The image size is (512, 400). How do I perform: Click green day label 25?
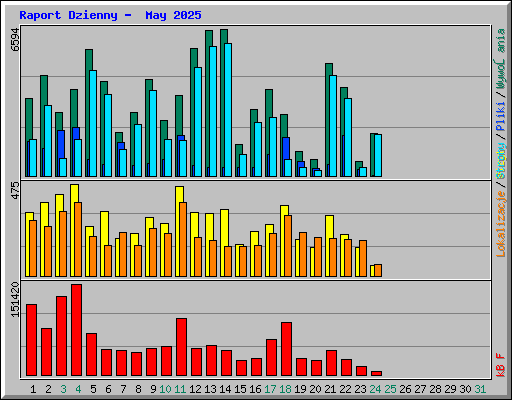[390, 389]
